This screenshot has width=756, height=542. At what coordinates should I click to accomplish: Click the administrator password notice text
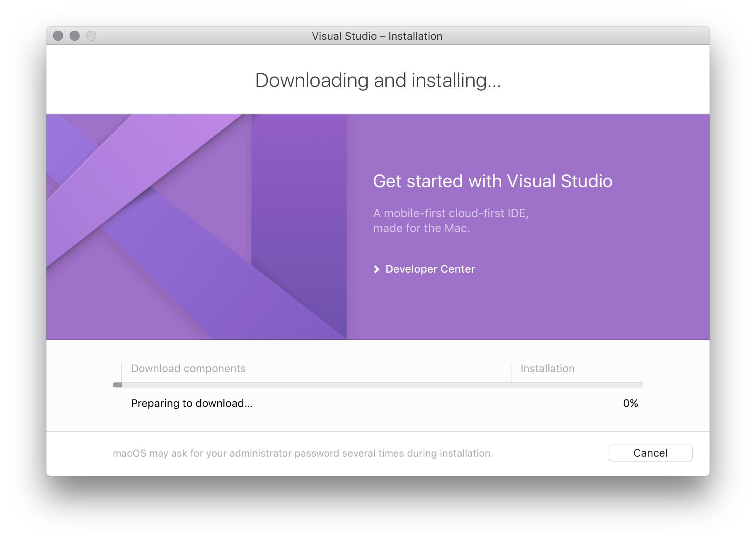(303, 453)
